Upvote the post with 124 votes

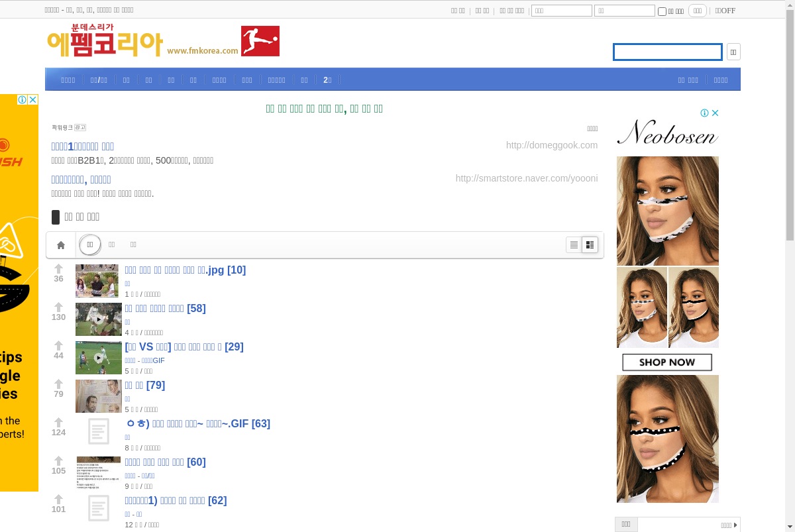tap(58, 422)
